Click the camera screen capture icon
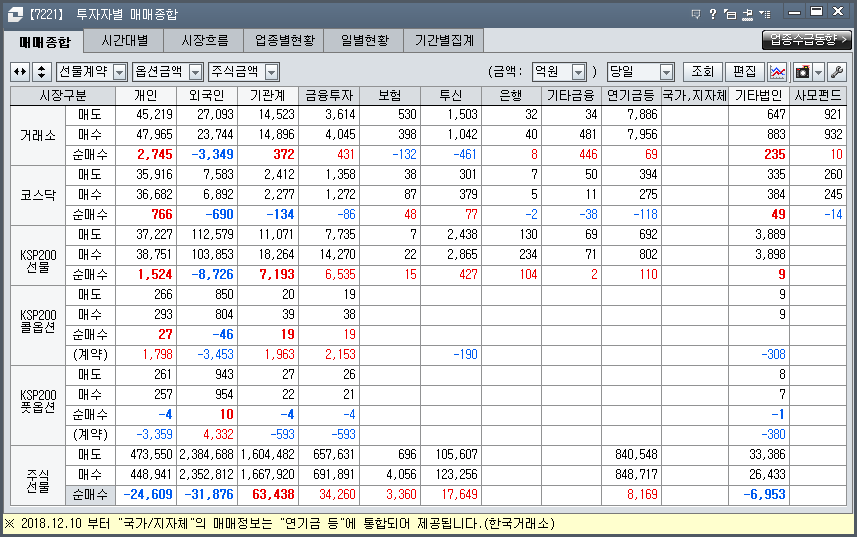Screen dimensions: 857x537 [x=802, y=72]
